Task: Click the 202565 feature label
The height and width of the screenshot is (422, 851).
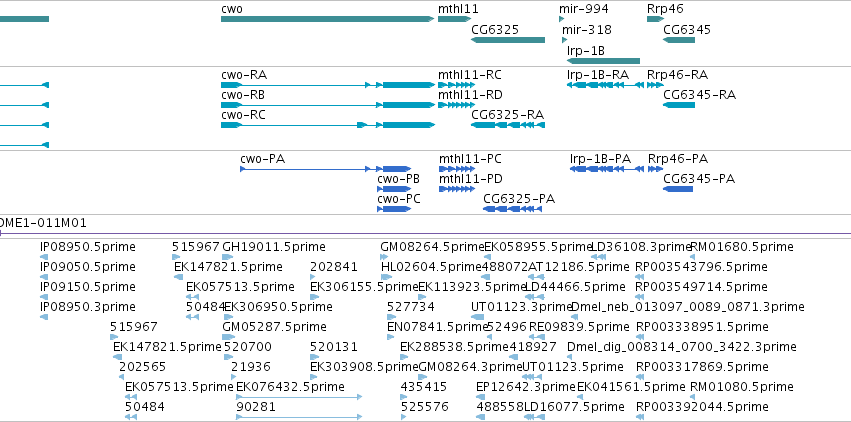Action: tap(143, 367)
